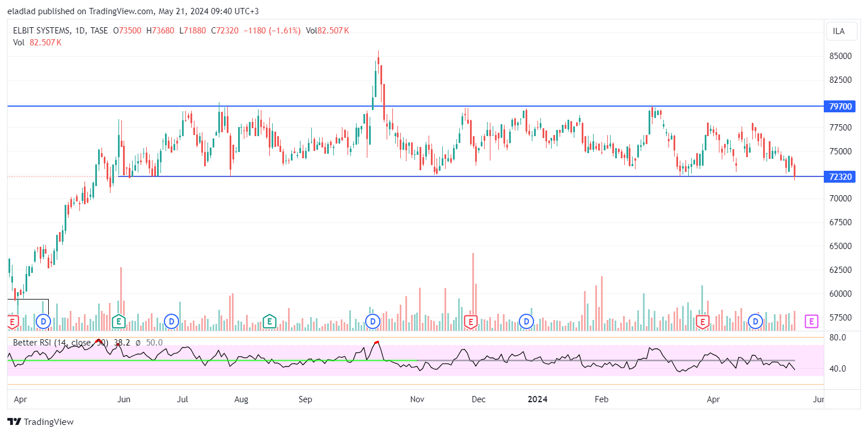Click the 62500 price axis label

point(840,270)
